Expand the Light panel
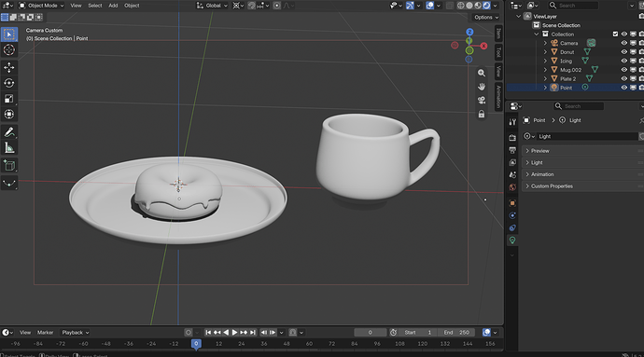644x357 pixels. click(x=581, y=162)
